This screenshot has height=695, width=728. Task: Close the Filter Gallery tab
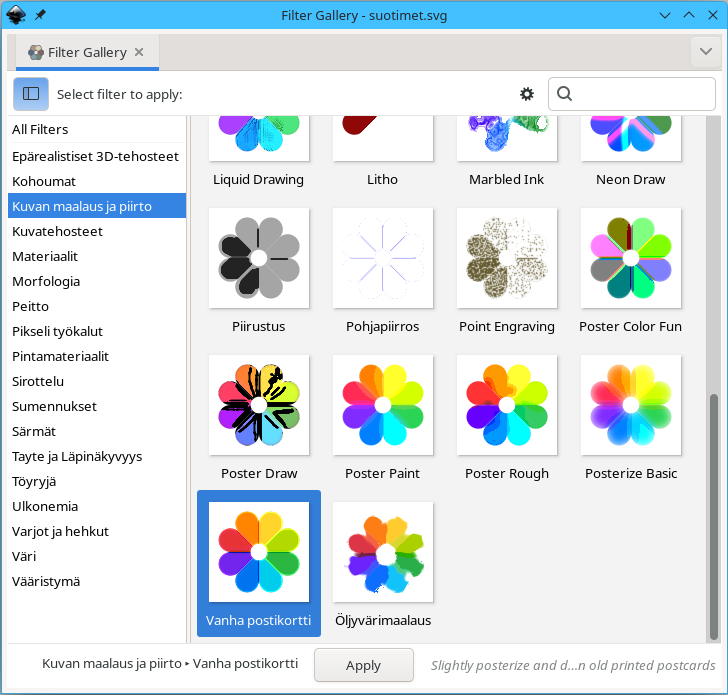pyautogui.click(x=139, y=52)
